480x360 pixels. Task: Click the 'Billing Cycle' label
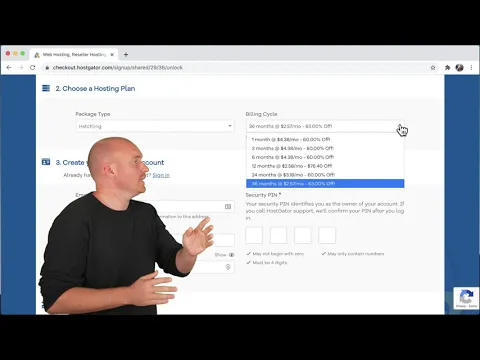(261, 114)
